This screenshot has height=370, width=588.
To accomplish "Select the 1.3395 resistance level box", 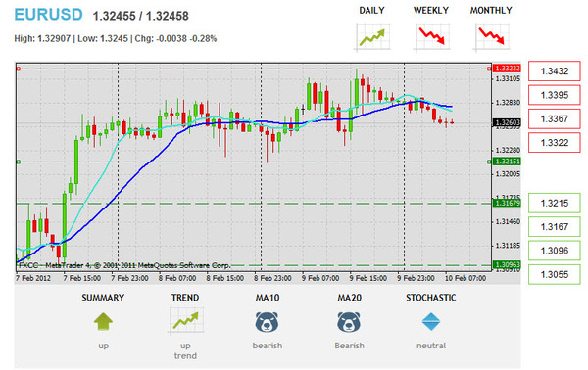I will (555, 95).
